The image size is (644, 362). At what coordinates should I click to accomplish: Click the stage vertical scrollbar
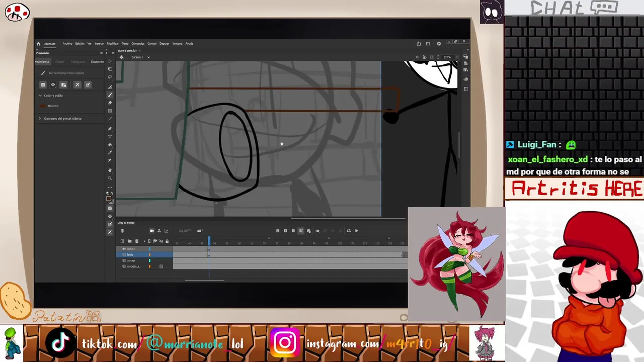pos(459,146)
